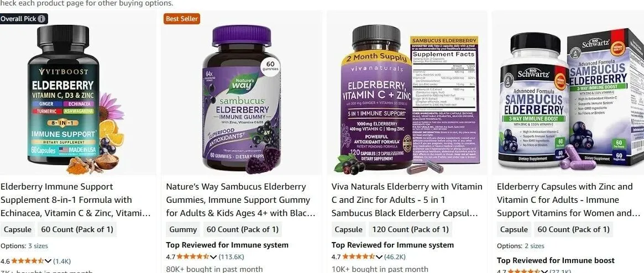Open the 46.2K reviews count link
The width and height of the screenshot is (644, 273).
395,257
